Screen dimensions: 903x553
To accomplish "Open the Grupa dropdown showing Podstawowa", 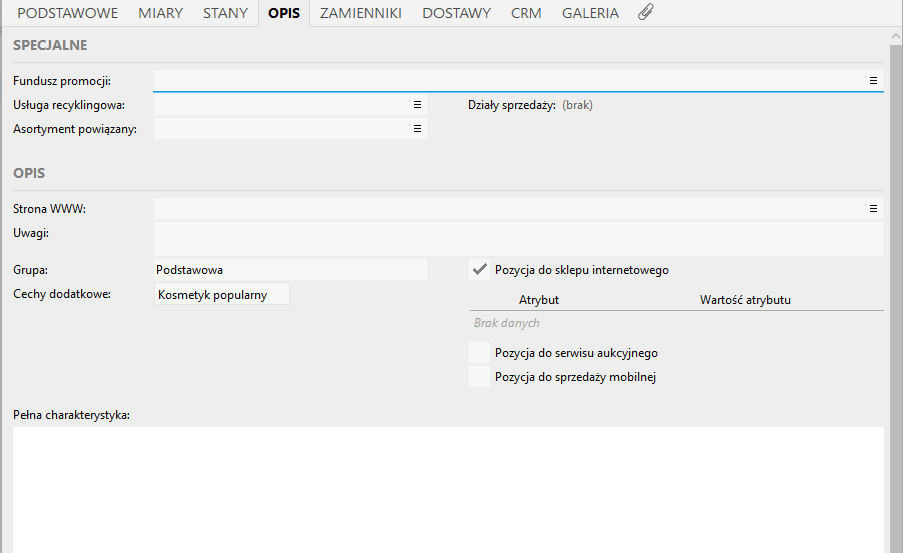I will (290, 270).
